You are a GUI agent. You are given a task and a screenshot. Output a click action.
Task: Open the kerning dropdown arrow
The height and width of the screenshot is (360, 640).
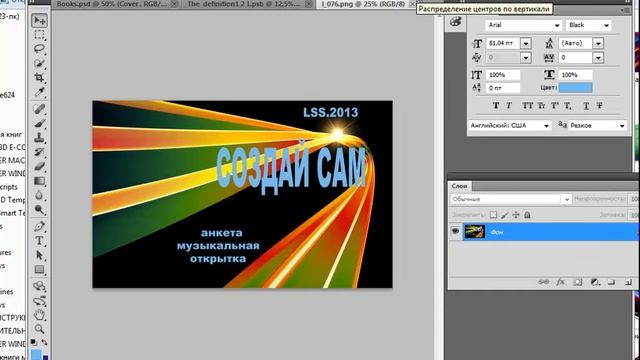(x=526, y=58)
